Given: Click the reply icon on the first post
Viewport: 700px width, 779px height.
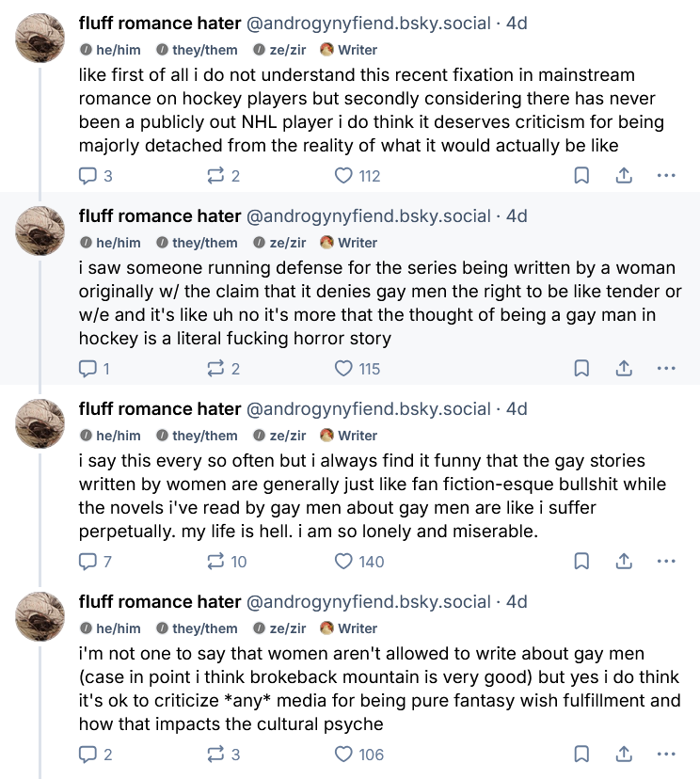Looking at the screenshot, I should pos(88,175).
